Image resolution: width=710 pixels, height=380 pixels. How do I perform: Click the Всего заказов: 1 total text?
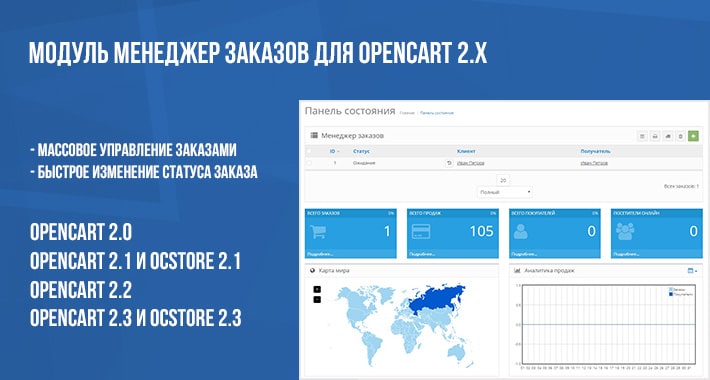[x=681, y=186]
